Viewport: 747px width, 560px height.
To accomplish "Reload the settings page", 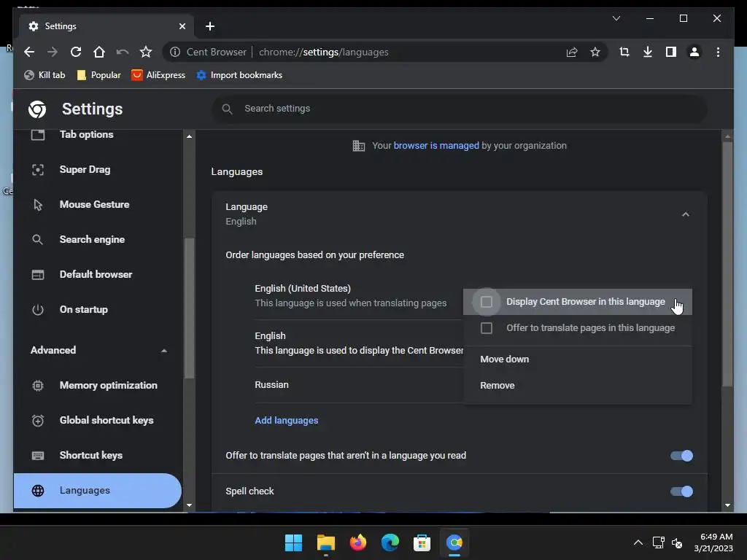I will (76, 52).
